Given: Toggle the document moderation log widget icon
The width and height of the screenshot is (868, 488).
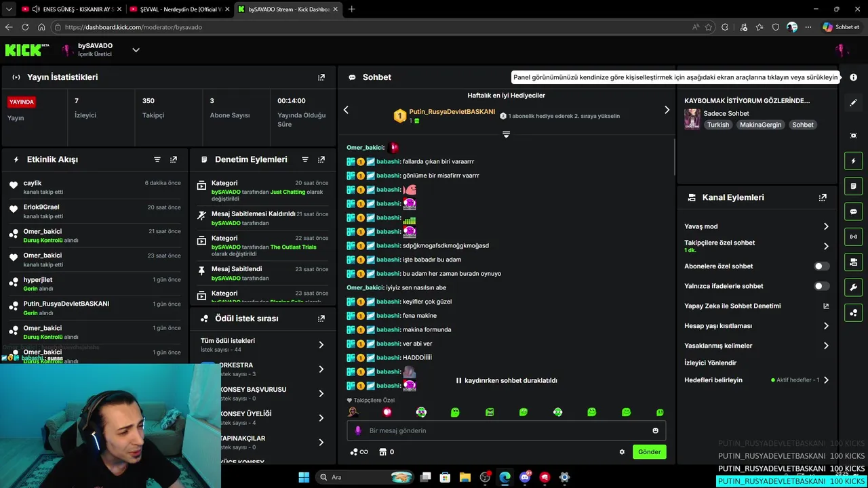Looking at the screenshot, I should 853,186.
